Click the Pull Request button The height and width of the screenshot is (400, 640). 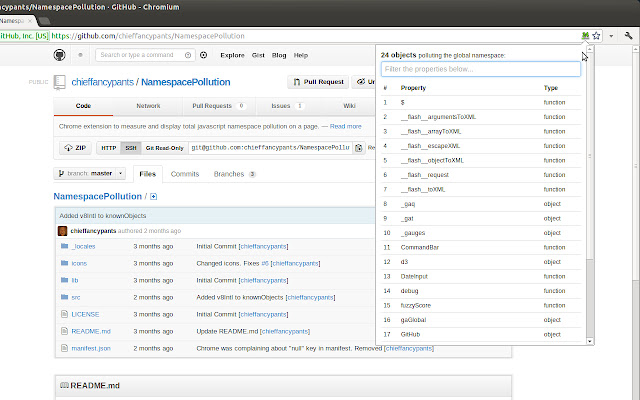coord(318,82)
